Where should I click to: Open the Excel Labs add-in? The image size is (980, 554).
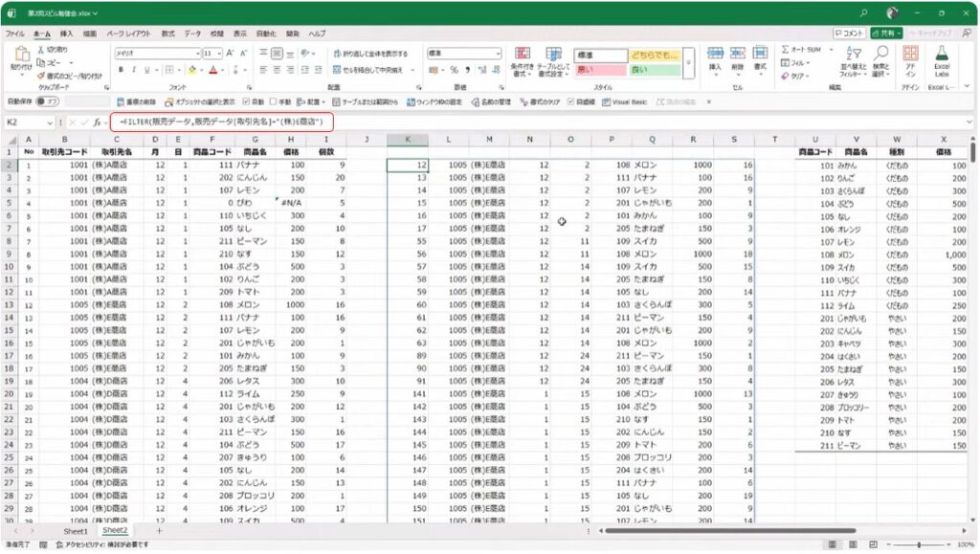941,59
